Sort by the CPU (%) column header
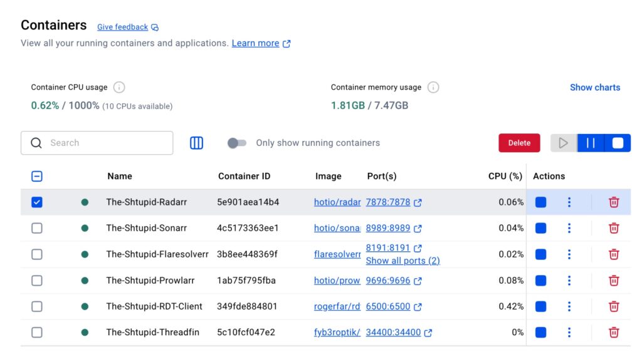The width and height of the screenshot is (642, 364). point(505,176)
